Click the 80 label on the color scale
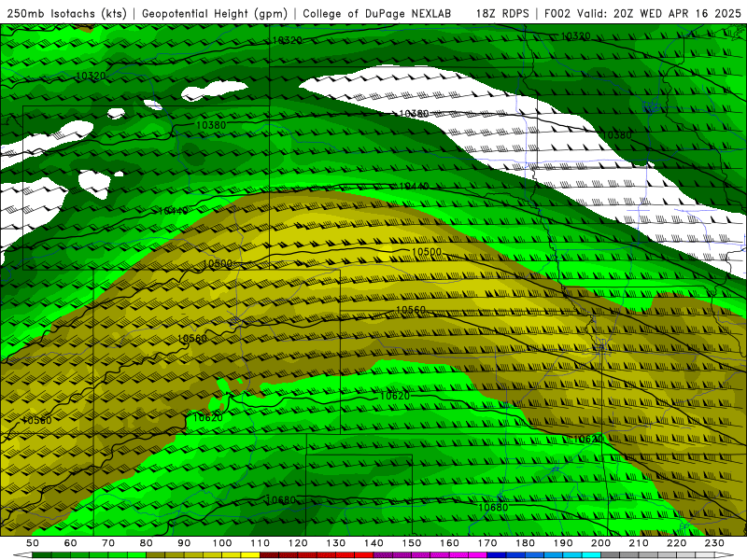Image resolution: width=747 pixels, height=560 pixels. coord(147,543)
